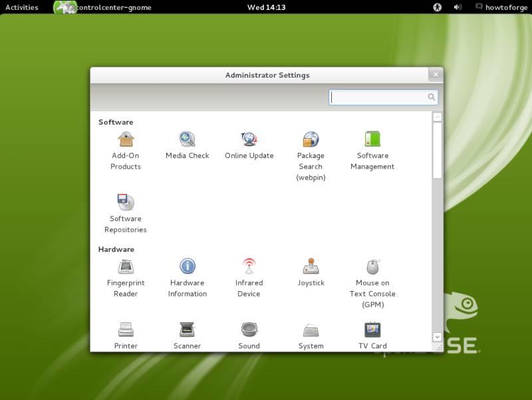
Task: Open the accessibility menu icon
Action: point(438,7)
